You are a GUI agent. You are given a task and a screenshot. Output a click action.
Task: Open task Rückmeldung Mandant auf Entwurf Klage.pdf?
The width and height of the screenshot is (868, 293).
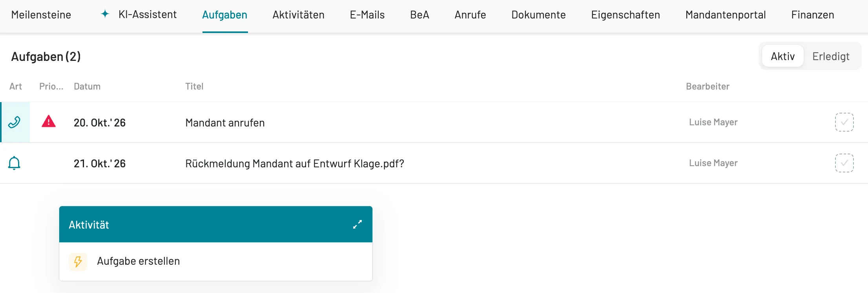[x=295, y=163]
